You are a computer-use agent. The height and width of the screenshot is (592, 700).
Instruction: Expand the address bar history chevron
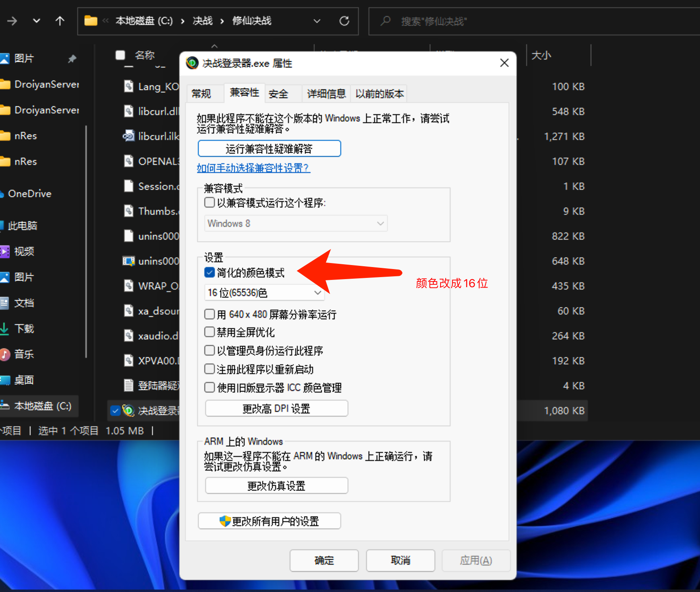tap(317, 21)
